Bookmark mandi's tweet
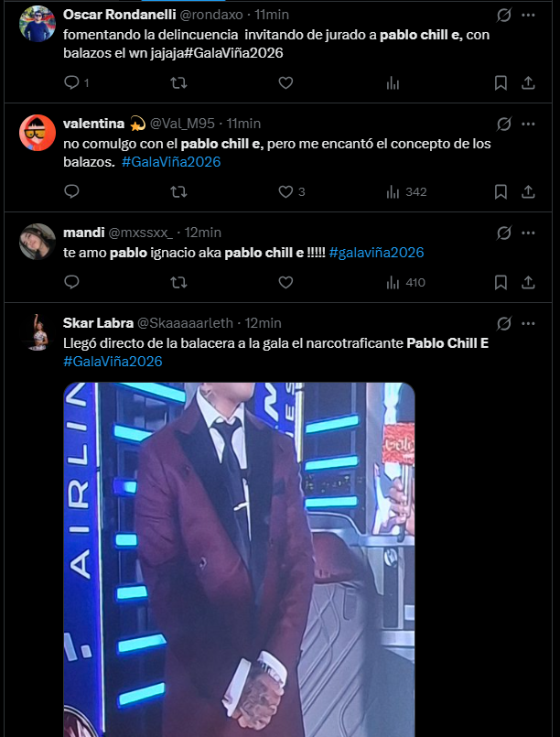The height and width of the screenshot is (737, 560). [501, 283]
